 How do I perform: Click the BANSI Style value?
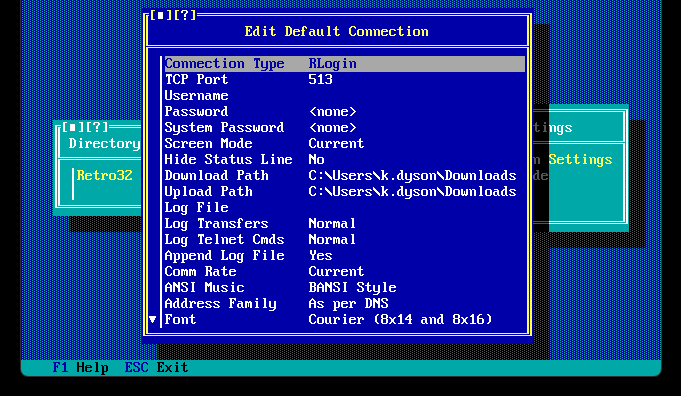coord(353,287)
